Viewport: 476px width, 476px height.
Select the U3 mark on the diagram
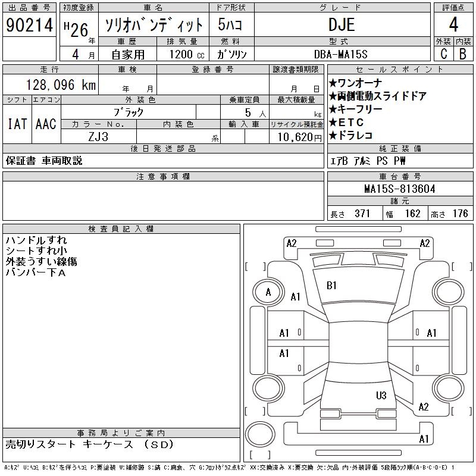point(381,395)
